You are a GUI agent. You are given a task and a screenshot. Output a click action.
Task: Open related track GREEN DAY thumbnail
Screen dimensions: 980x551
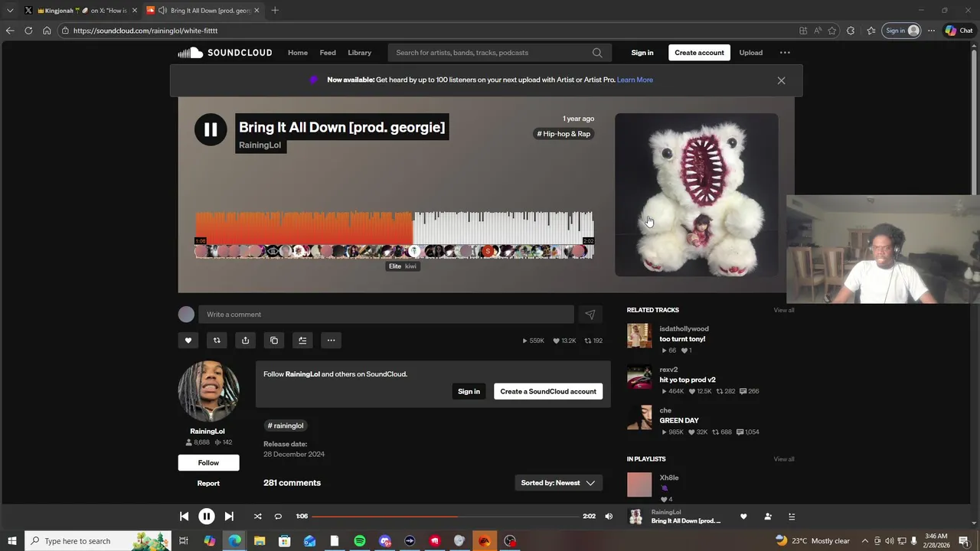point(639,417)
